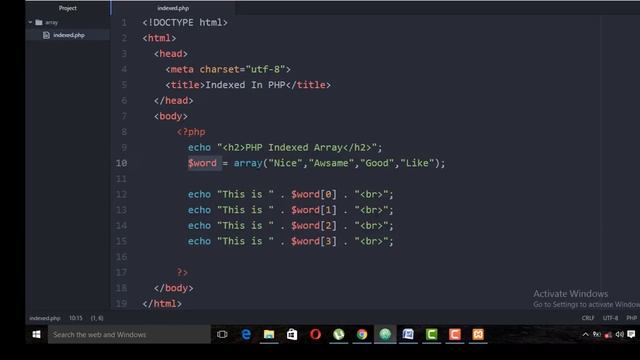Click $word[0] on line 12
The width and height of the screenshot is (640, 360).
point(314,194)
